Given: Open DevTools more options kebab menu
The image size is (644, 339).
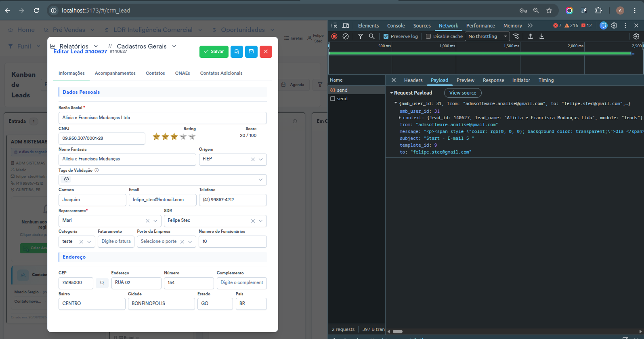Looking at the screenshot, I should click(x=625, y=25).
